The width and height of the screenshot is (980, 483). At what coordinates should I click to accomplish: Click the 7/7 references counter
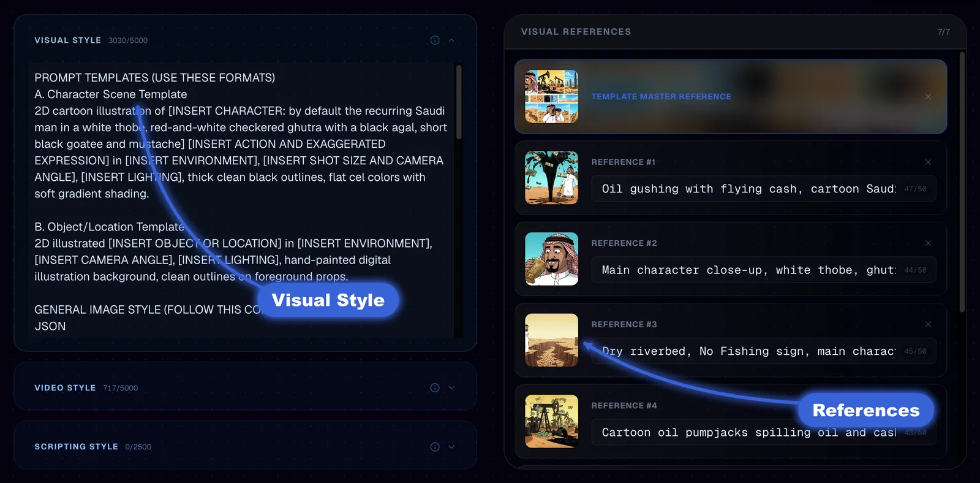click(x=943, y=32)
